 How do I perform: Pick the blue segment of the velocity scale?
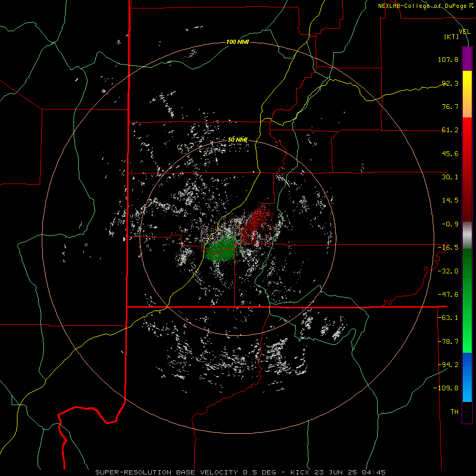[467, 377]
